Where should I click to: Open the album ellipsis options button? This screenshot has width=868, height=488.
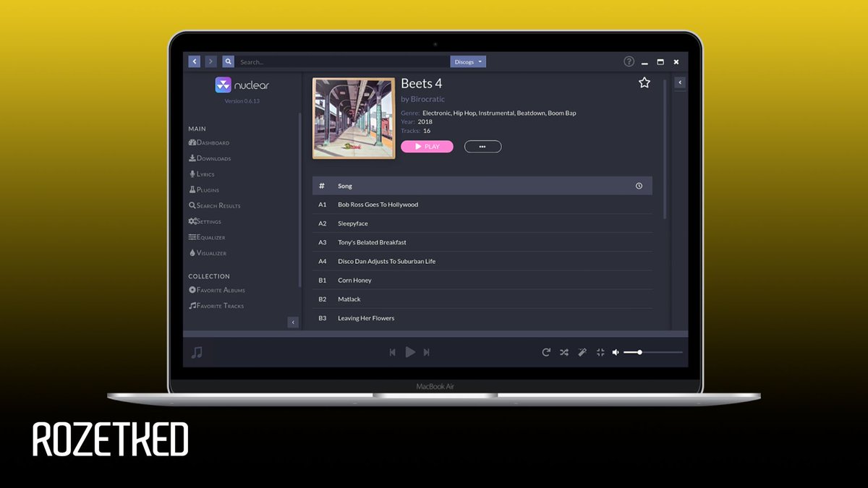click(482, 146)
